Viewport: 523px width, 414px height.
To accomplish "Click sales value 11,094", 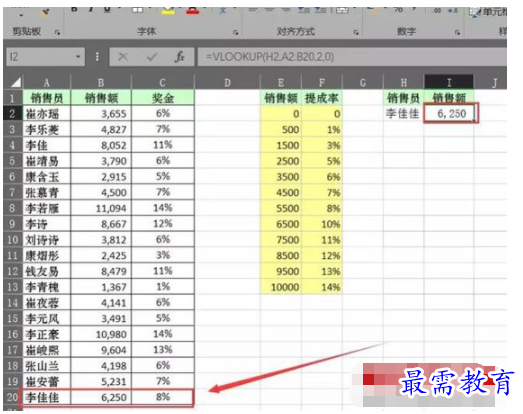I will click(101, 208).
